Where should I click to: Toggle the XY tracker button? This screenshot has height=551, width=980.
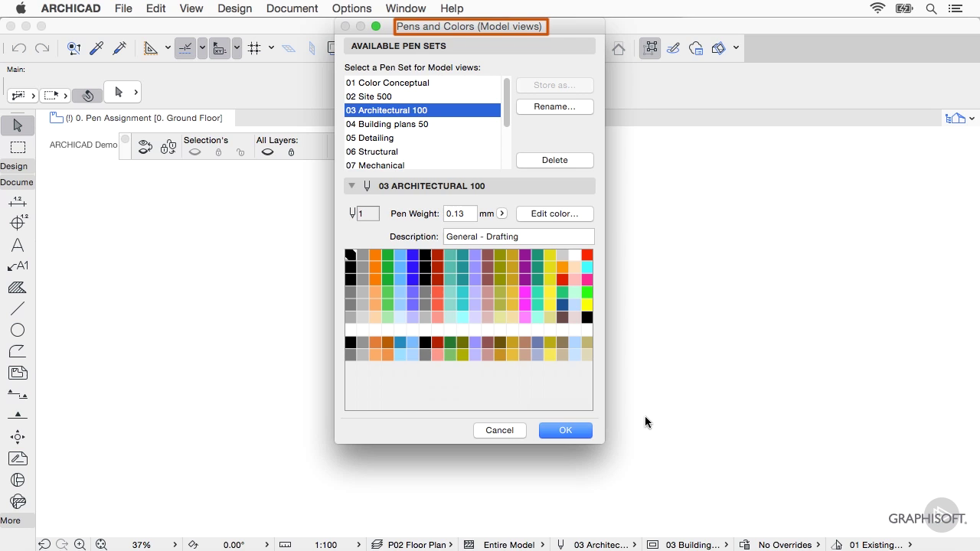[220, 48]
